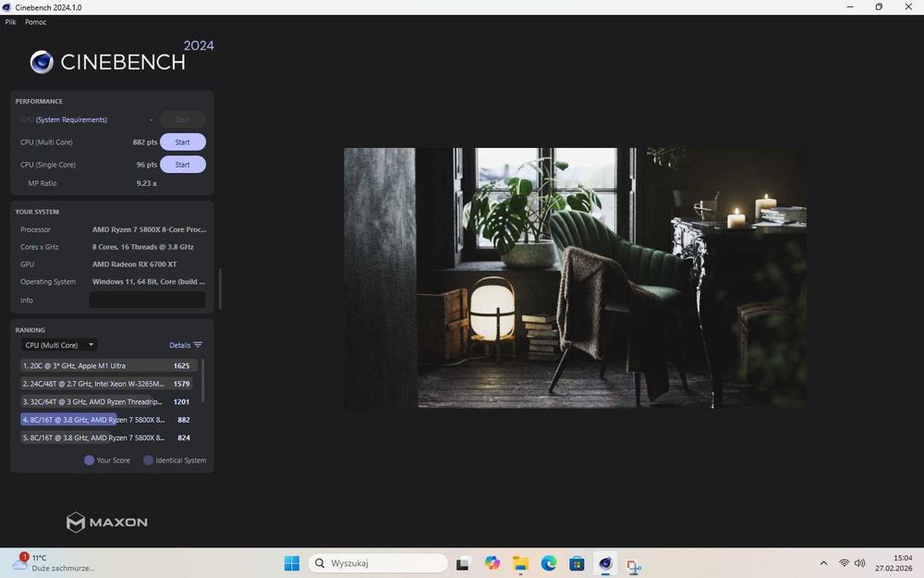The width and height of the screenshot is (924, 578).
Task: Click the Cinebench taskbar icon
Action: point(605,563)
